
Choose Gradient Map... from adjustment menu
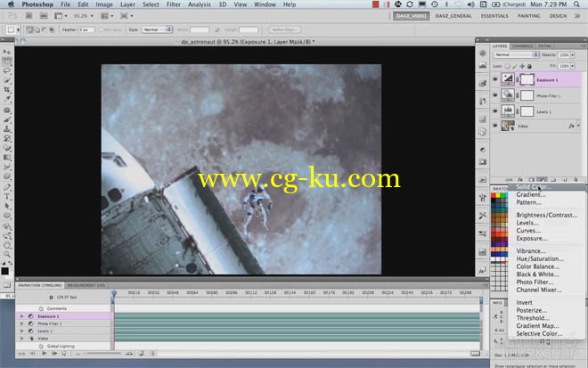tap(537, 325)
